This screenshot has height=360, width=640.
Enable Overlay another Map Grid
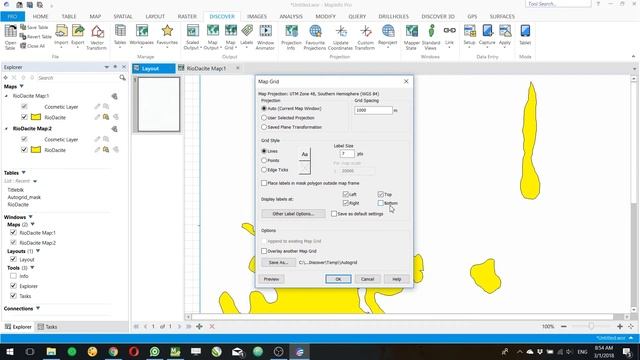pyautogui.click(x=264, y=251)
